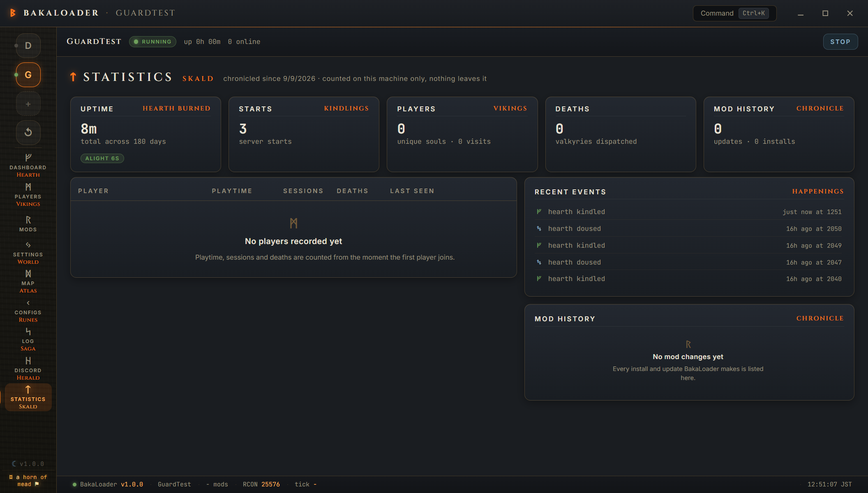Open Map Atlas sidebar section
Image resolution: width=868 pixels, height=493 pixels.
28,281
